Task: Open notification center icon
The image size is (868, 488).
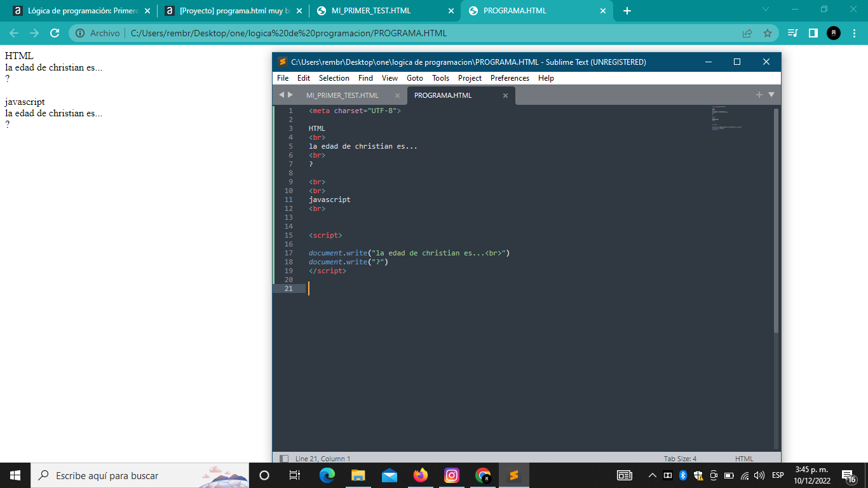Action: pyautogui.click(x=848, y=475)
